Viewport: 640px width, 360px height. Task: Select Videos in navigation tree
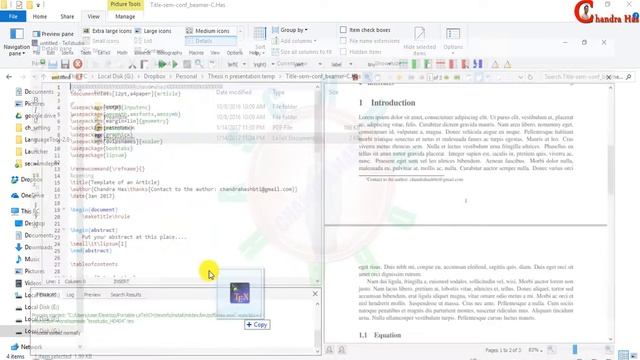(29, 283)
